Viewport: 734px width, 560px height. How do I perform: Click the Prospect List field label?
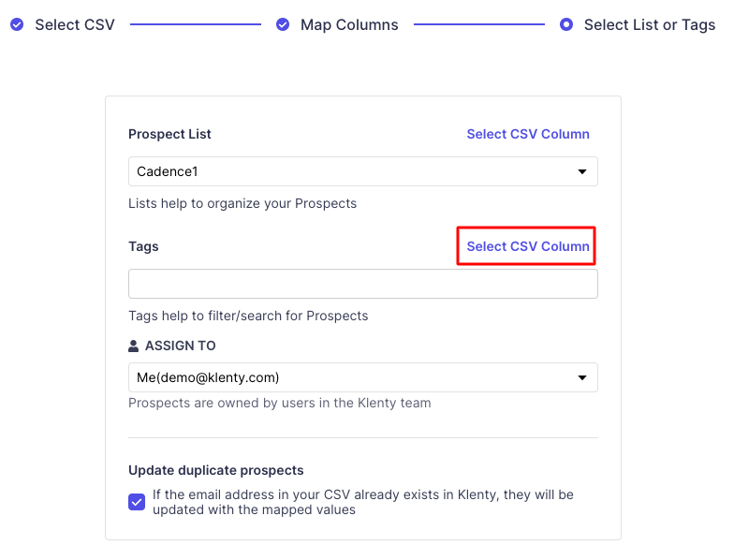click(169, 134)
